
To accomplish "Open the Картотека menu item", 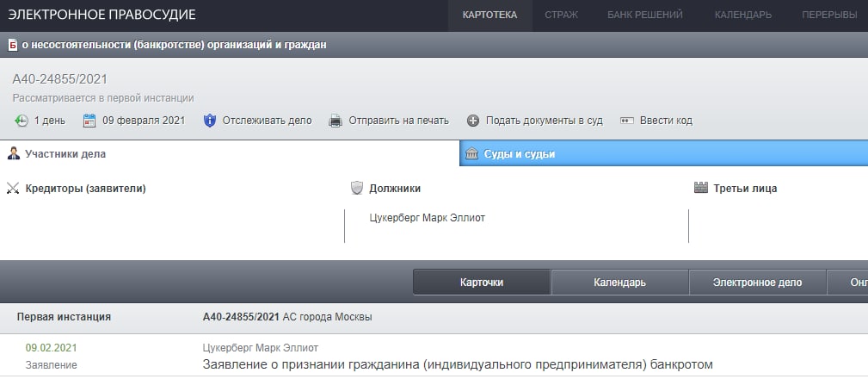I will pos(489,15).
